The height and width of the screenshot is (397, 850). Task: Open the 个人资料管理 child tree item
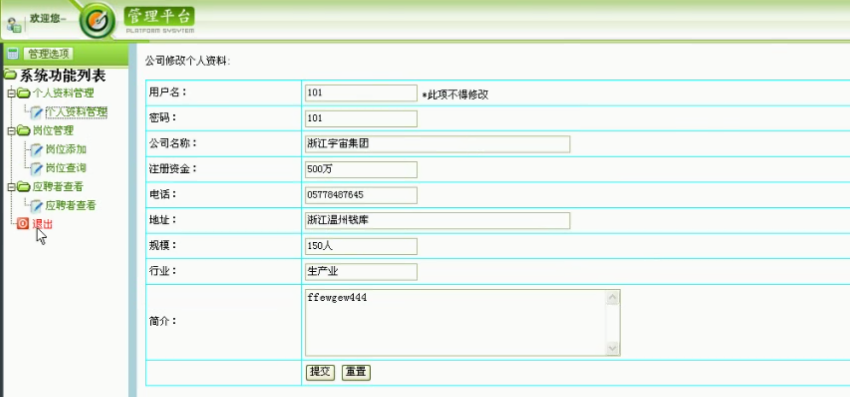(x=76, y=112)
